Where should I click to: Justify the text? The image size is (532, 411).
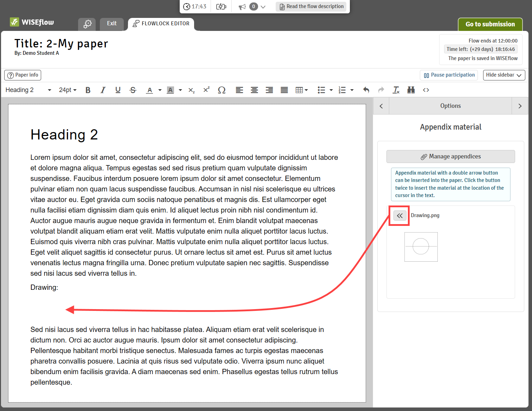(284, 90)
